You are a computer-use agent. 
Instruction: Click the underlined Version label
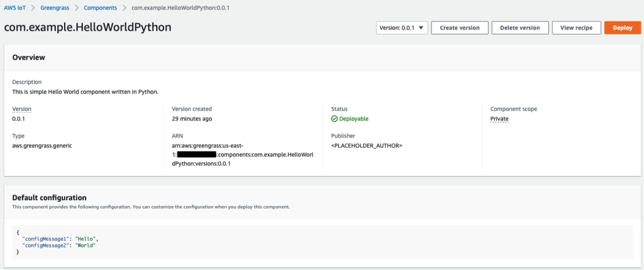[22, 109]
